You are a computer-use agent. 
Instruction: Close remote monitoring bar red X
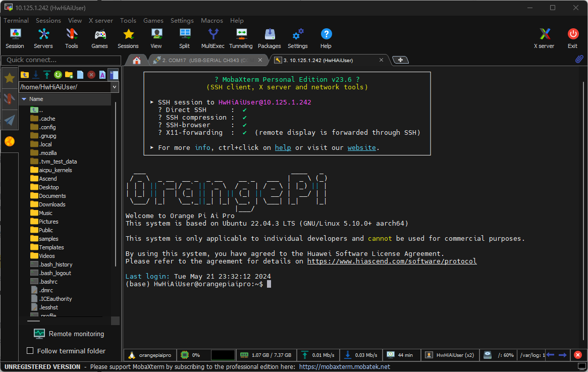578,355
